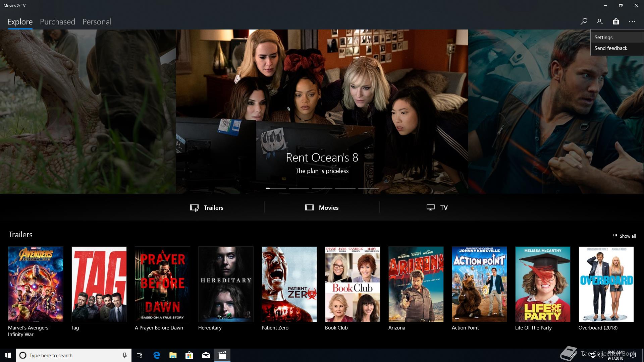Viewport: 644px width, 362px height.
Task: Click the previous banner image on the left
Action: pyautogui.click(x=88, y=112)
